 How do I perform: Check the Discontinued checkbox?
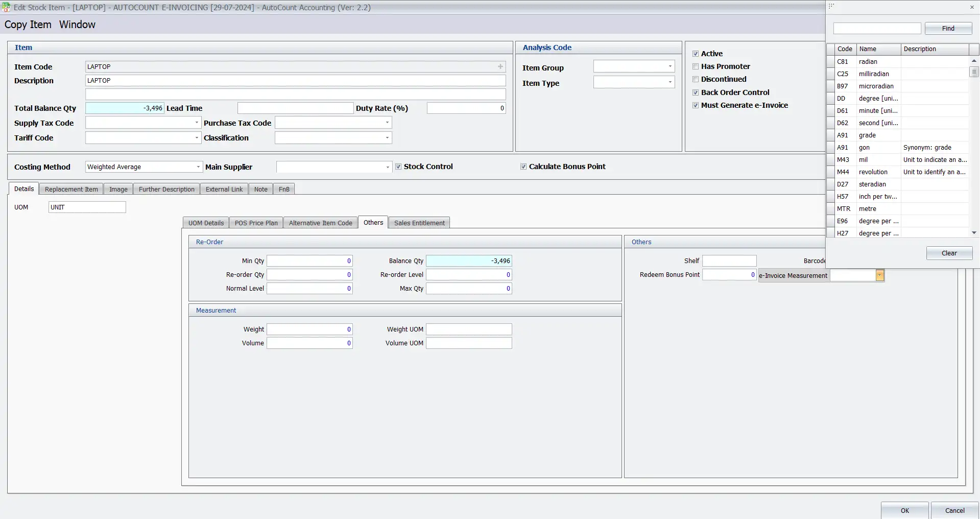click(x=696, y=79)
